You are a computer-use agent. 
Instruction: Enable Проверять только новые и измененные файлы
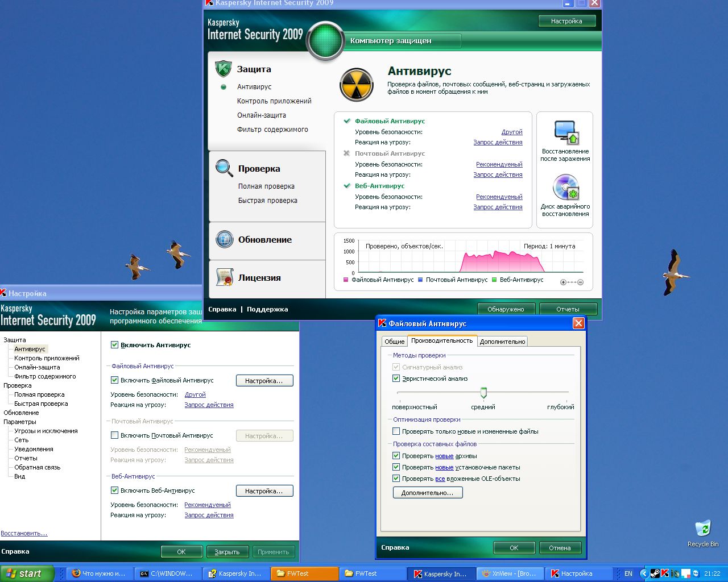click(x=396, y=431)
